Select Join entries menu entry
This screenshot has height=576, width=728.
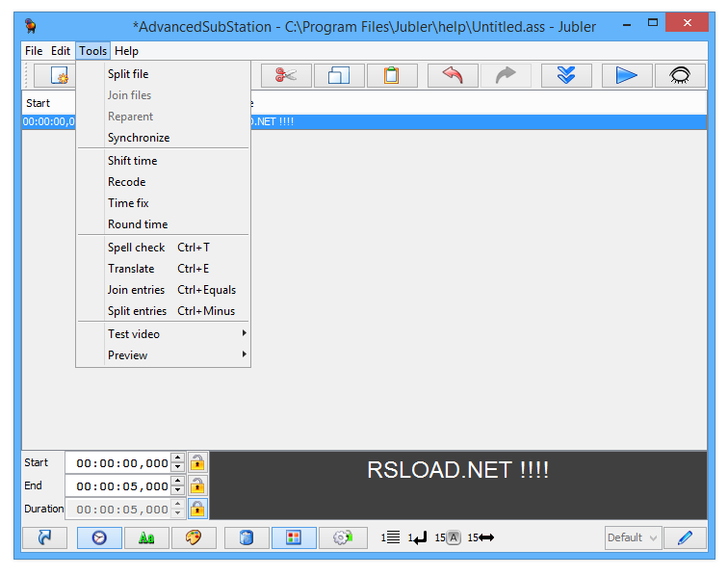point(163,290)
